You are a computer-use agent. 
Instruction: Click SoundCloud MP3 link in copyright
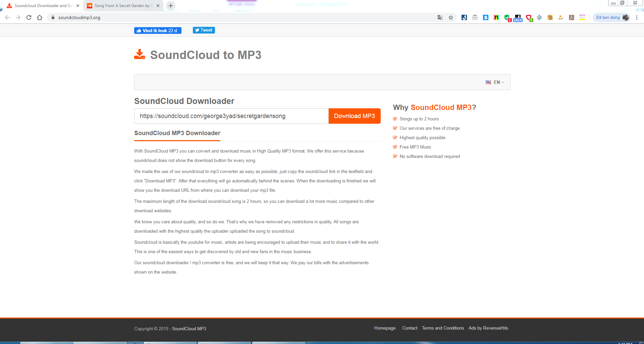click(189, 329)
